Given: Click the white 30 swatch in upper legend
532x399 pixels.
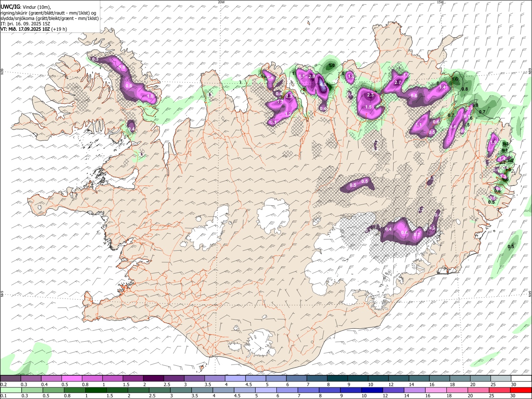Looking at the screenshot, I should click(x=521, y=378).
